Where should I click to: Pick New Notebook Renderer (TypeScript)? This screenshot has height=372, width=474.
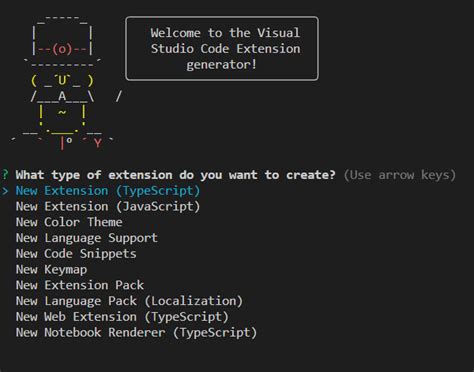(136, 333)
